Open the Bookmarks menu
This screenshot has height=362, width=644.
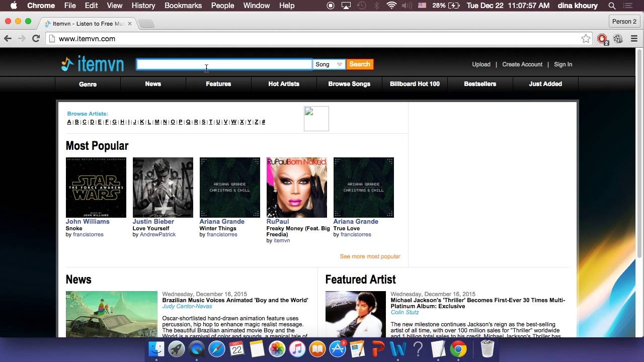(183, 6)
